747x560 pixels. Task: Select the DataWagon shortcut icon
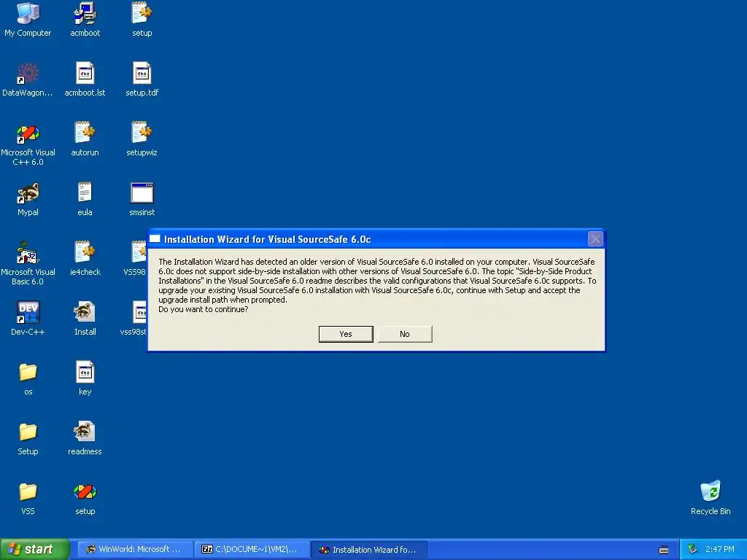[x=28, y=79]
